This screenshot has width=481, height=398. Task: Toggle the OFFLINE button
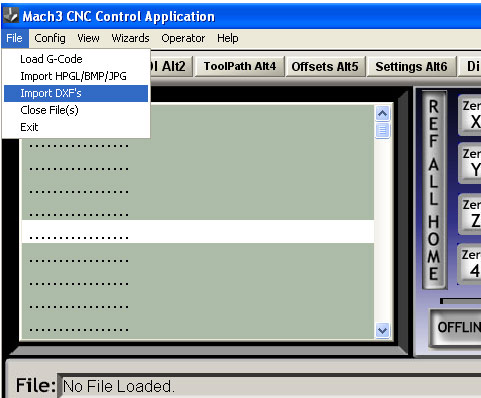[x=456, y=327]
